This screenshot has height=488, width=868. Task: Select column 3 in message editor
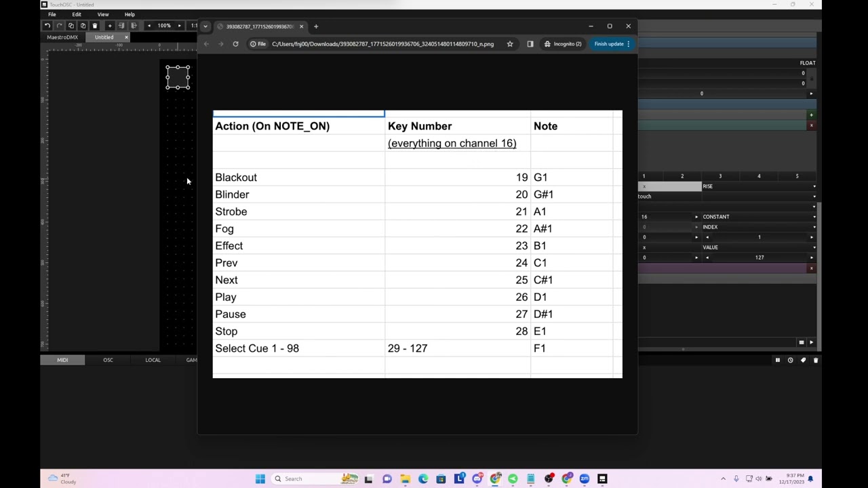pos(720,176)
